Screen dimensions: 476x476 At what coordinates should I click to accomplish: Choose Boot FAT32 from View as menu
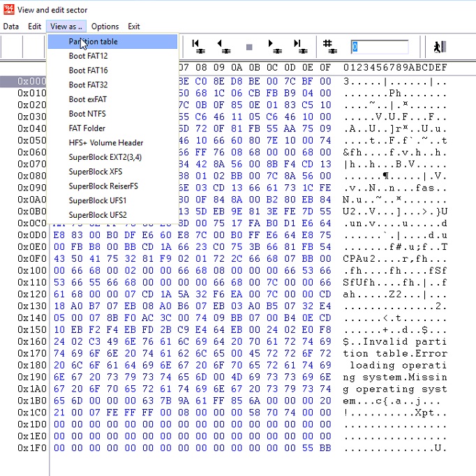pyautogui.click(x=88, y=85)
